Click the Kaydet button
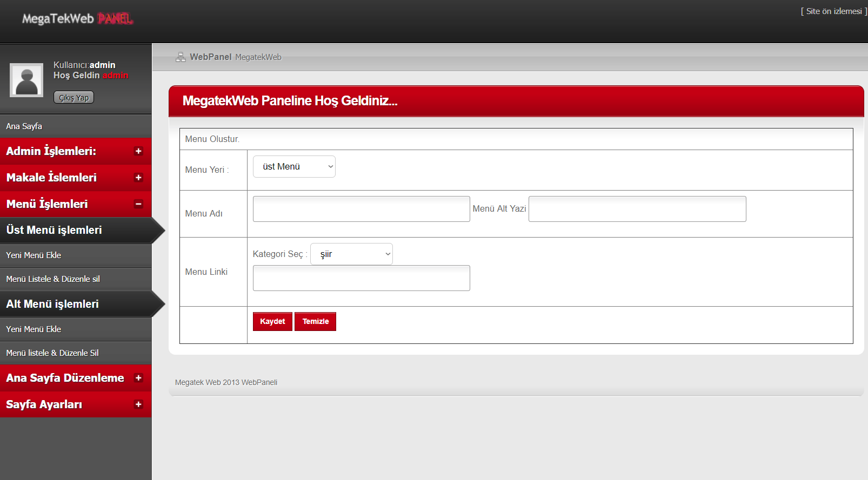 coord(272,321)
